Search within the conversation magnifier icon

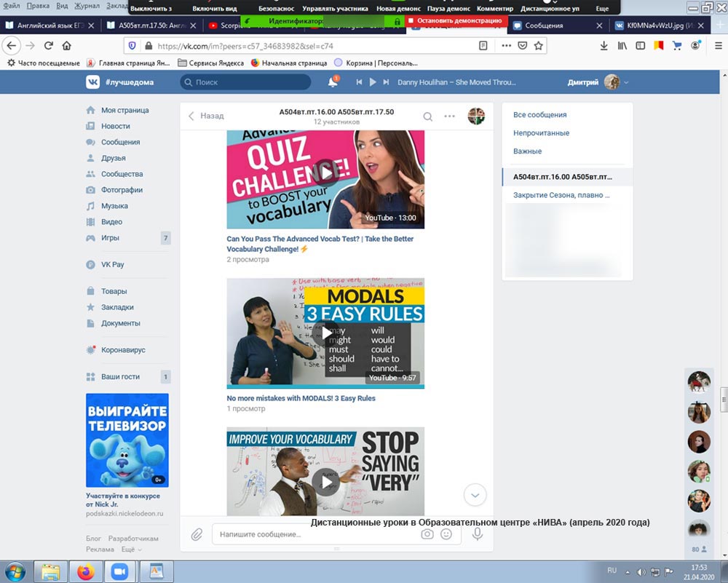(427, 116)
